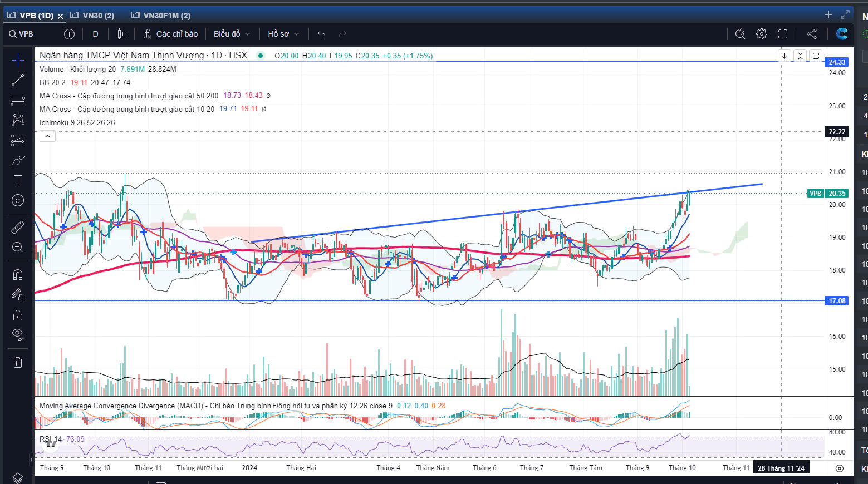Open the emoji icons tool
The height and width of the screenshot is (484, 868).
pos(18,200)
